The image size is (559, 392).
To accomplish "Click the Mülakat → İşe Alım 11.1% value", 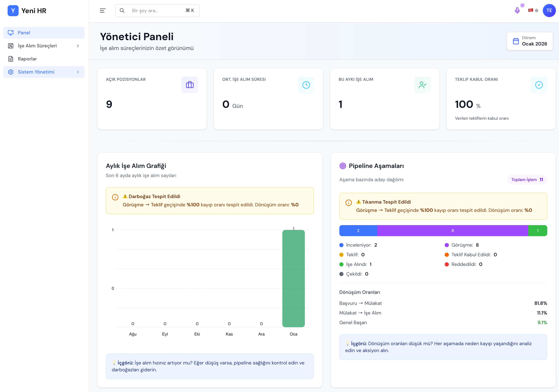I will pyautogui.click(x=542, y=313).
